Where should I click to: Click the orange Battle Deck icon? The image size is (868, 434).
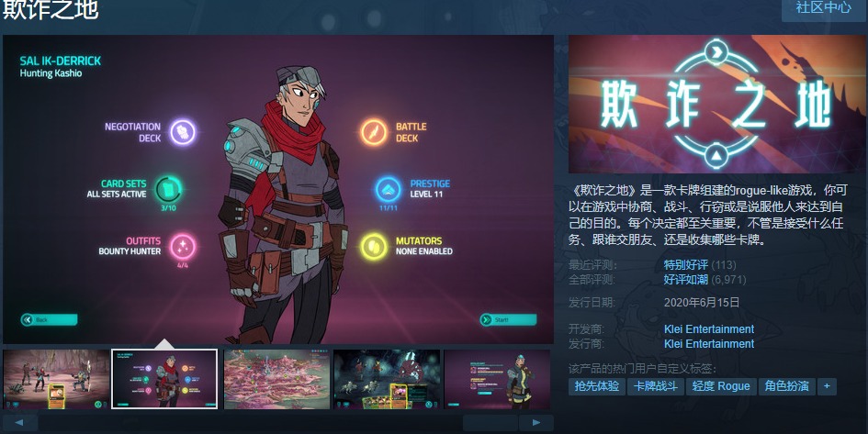click(374, 132)
